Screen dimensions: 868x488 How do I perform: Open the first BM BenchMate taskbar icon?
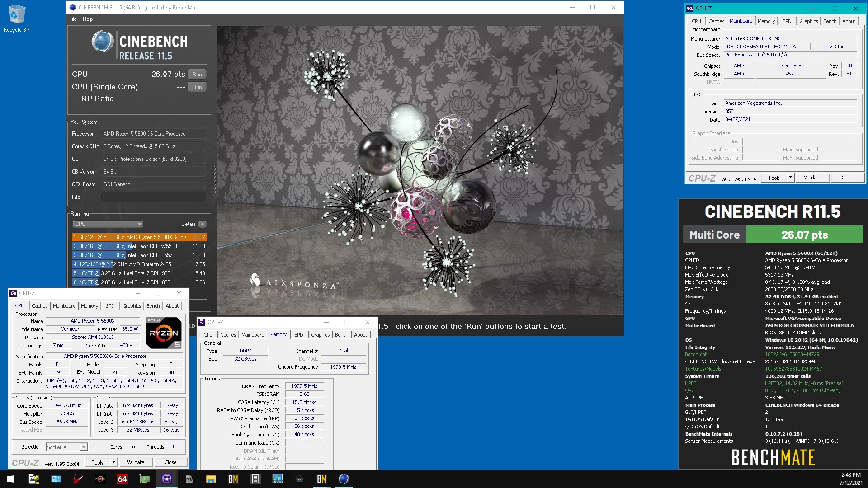tap(233, 479)
